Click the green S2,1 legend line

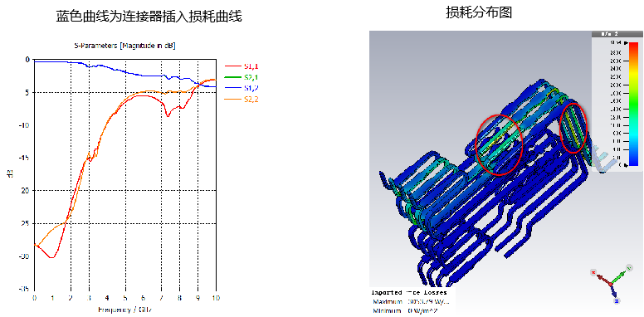point(232,77)
